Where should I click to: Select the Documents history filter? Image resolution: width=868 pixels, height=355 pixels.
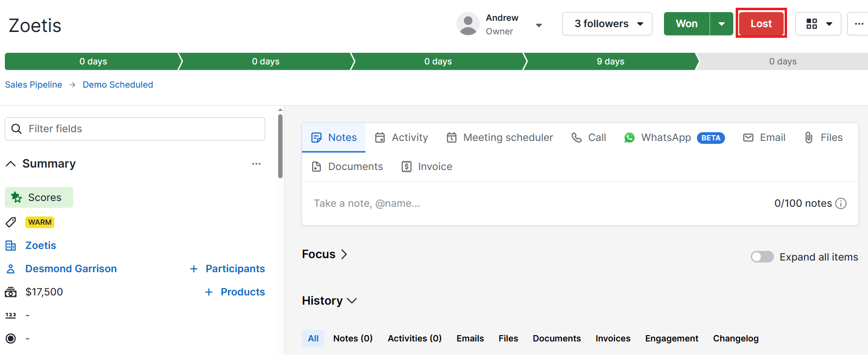557,339
